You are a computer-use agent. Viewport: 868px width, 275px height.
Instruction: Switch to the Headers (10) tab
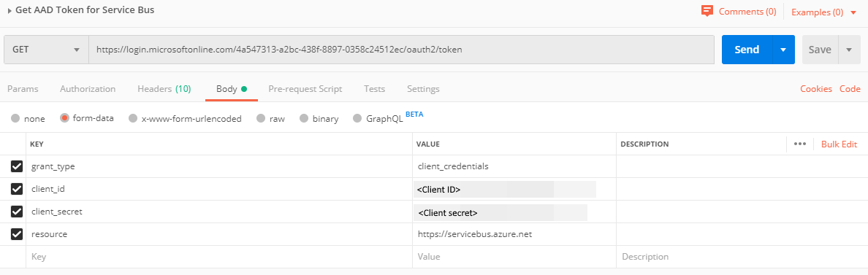(164, 89)
